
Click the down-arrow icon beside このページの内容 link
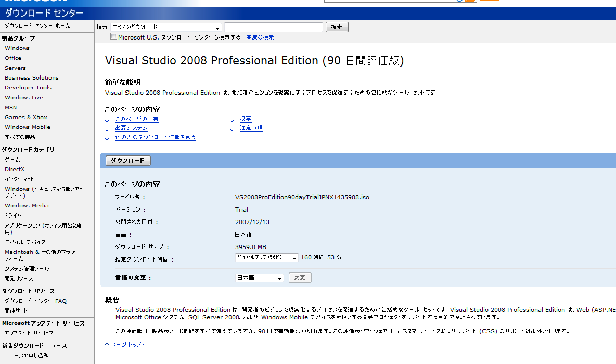pyautogui.click(x=107, y=120)
